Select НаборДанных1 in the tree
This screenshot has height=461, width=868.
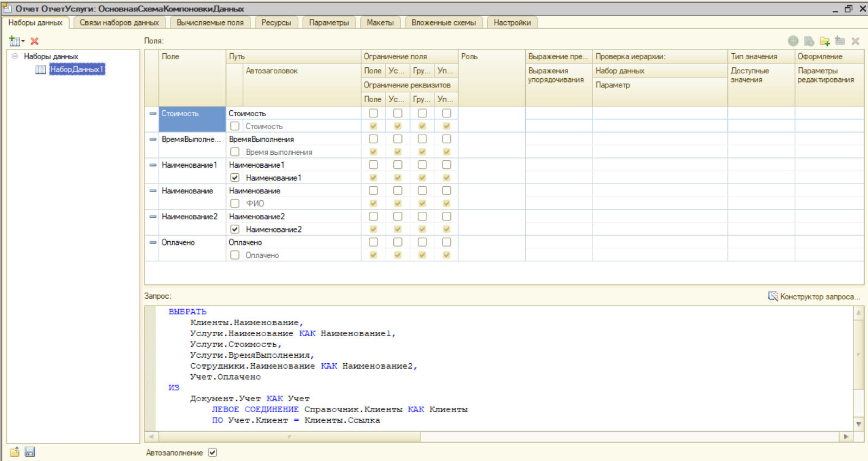77,70
